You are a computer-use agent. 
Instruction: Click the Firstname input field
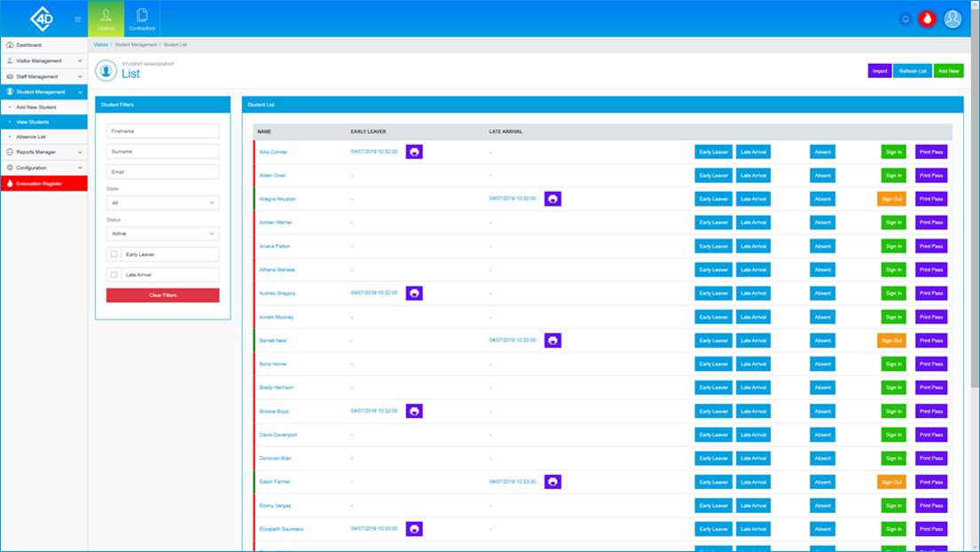(162, 131)
